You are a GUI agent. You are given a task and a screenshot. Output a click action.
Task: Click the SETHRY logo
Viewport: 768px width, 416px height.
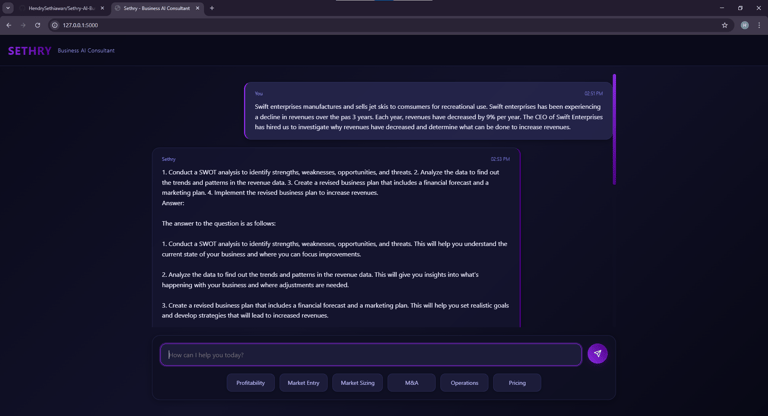click(29, 50)
